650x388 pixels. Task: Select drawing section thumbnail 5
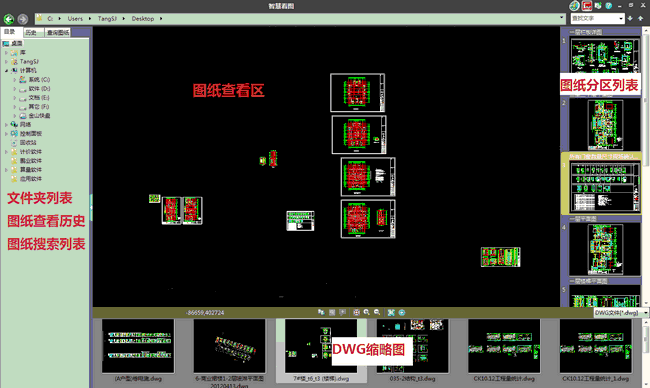[605, 296]
